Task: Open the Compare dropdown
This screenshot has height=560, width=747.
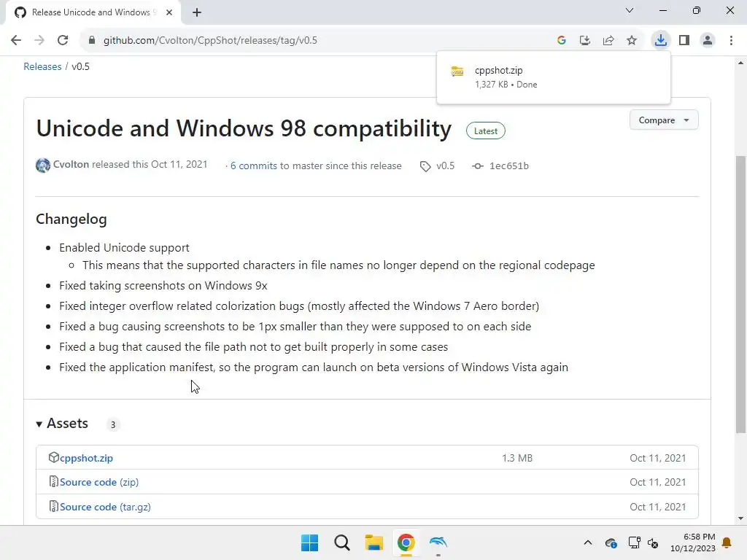Action: point(664,120)
